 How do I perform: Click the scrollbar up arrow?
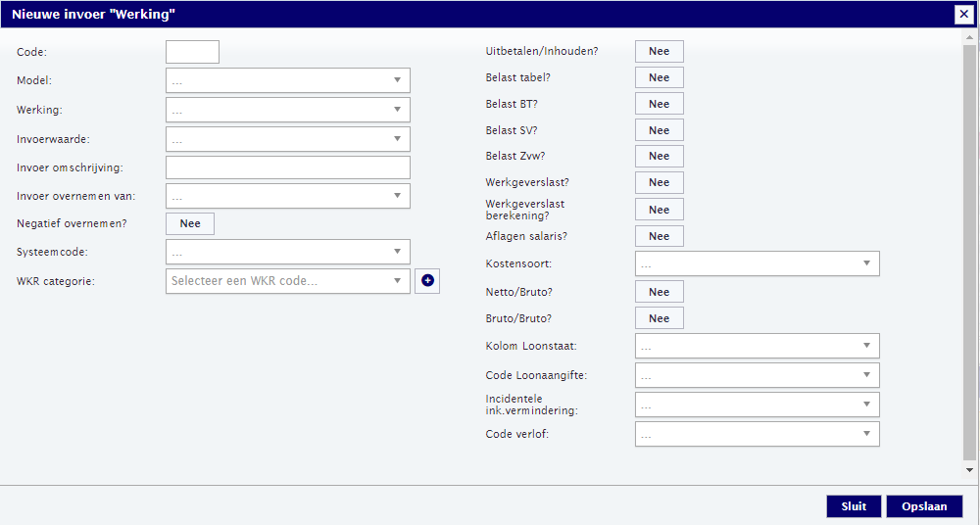[969, 37]
